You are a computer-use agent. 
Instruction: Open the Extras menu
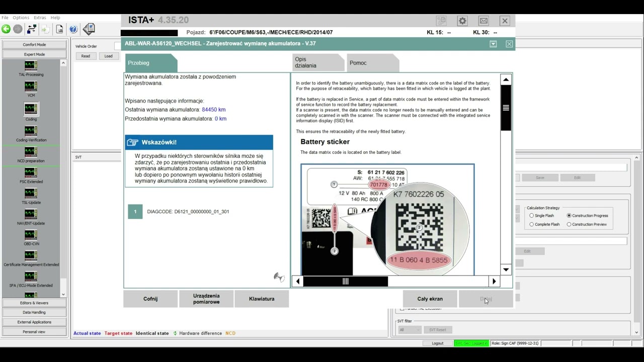(x=40, y=18)
